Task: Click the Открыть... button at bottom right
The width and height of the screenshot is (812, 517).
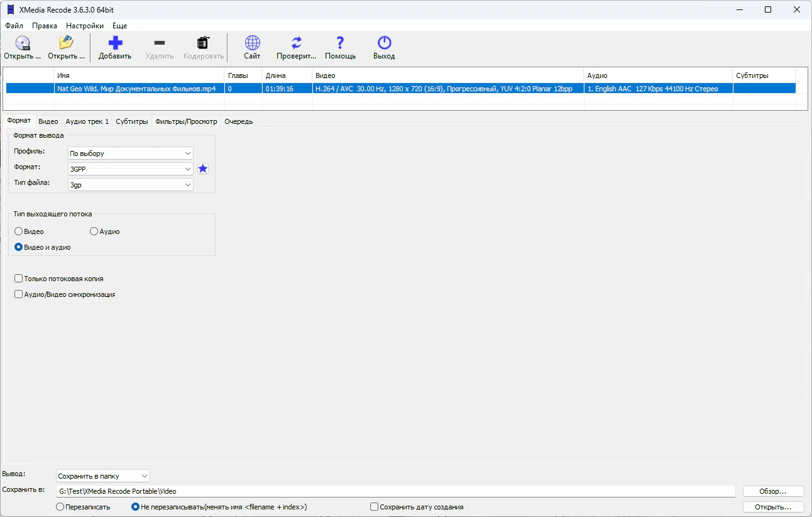Action: (x=773, y=507)
